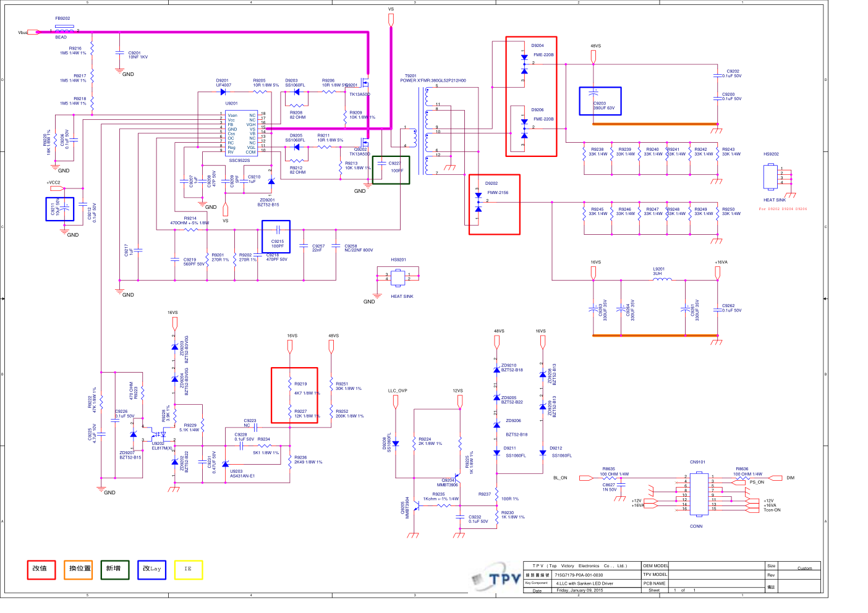Click the green 新增 legend box
The image size is (868, 613).
115,569
